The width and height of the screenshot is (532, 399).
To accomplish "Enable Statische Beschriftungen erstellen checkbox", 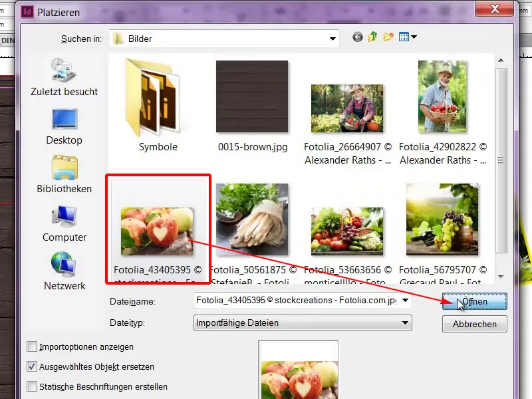I will click(x=32, y=386).
